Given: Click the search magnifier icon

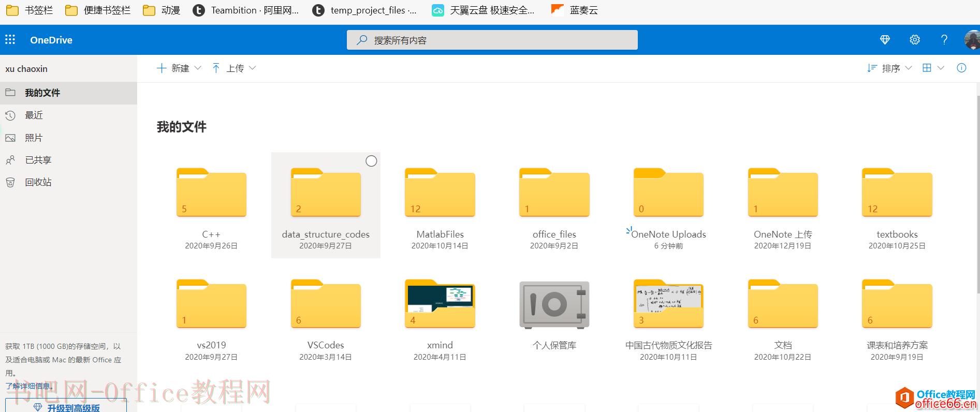Looking at the screenshot, I should [x=362, y=40].
